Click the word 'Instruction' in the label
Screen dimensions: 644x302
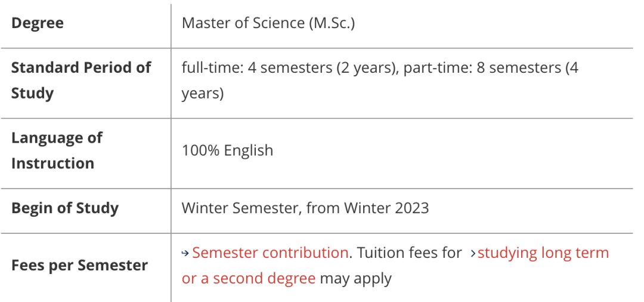coord(52,163)
